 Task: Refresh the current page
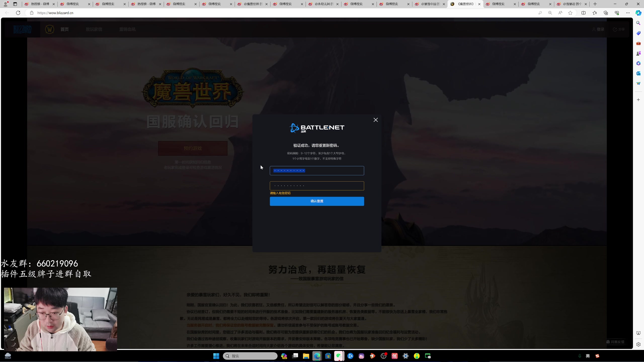coord(18,13)
